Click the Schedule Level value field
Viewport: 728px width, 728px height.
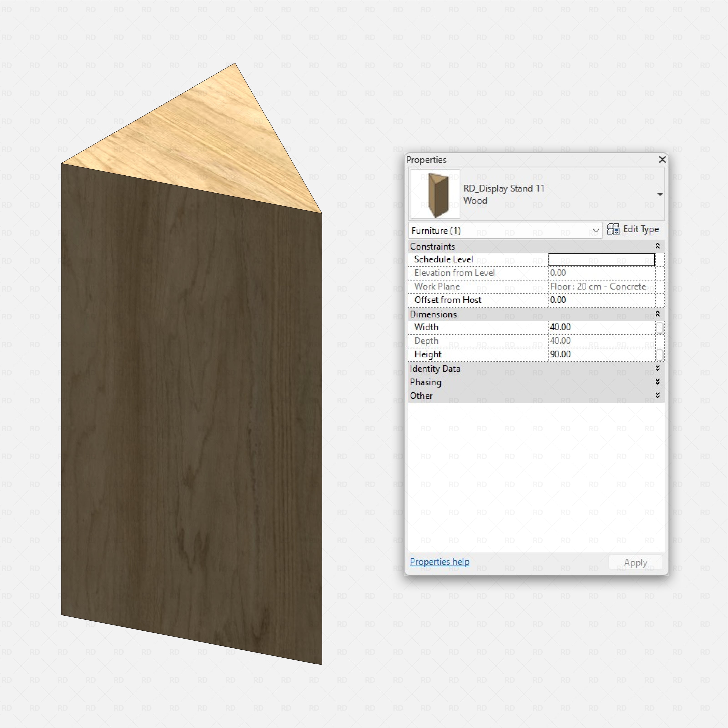pyautogui.click(x=601, y=260)
